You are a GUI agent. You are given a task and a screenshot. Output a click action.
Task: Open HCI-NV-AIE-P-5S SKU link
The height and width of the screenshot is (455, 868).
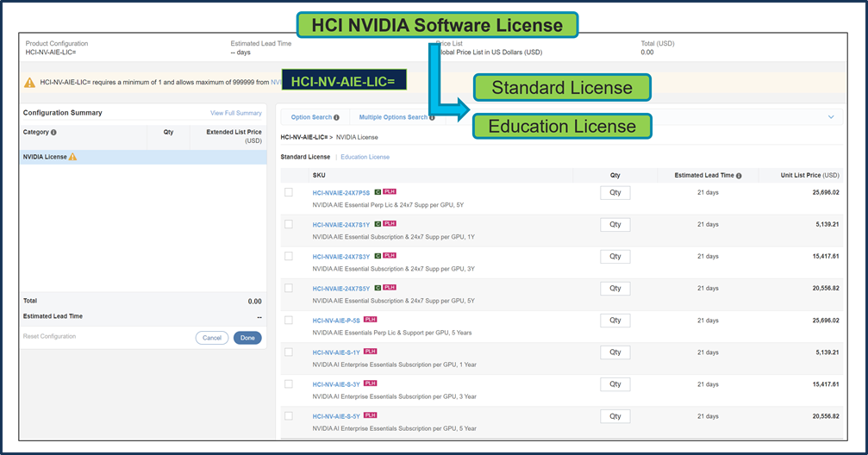pos(336,321)
